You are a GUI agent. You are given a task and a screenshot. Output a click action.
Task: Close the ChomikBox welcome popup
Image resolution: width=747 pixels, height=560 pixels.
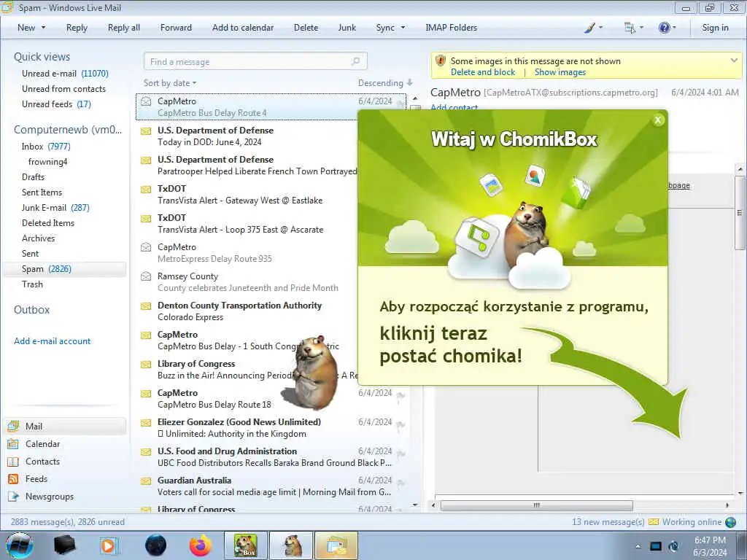point(658,120)
